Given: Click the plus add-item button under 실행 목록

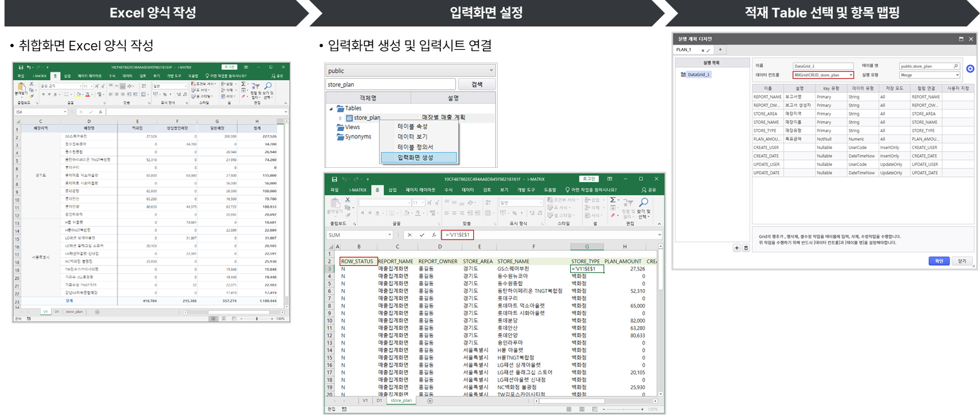Looking at the screenshot, I should click(737, 247).
